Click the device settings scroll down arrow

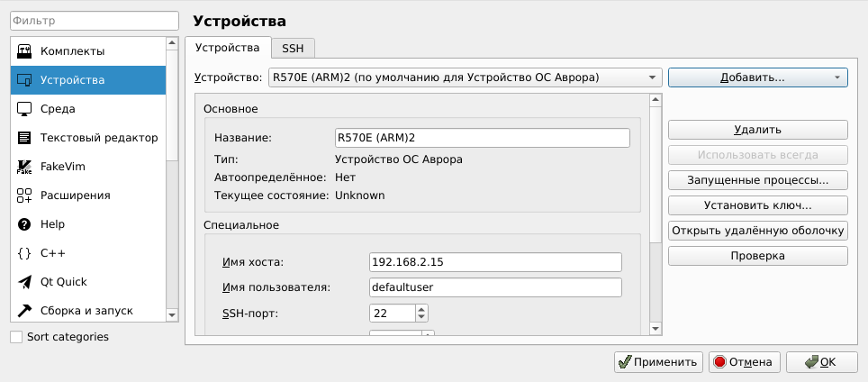tap(656, 329)
